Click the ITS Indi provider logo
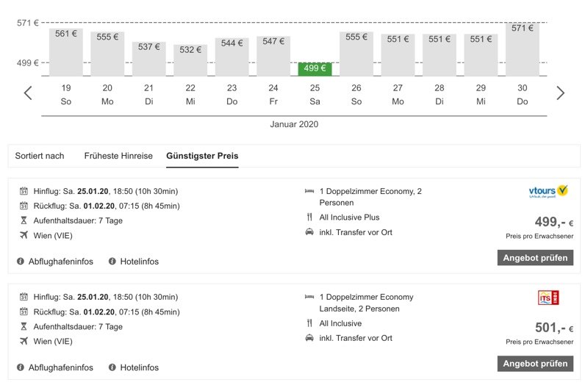 point(548,298)
